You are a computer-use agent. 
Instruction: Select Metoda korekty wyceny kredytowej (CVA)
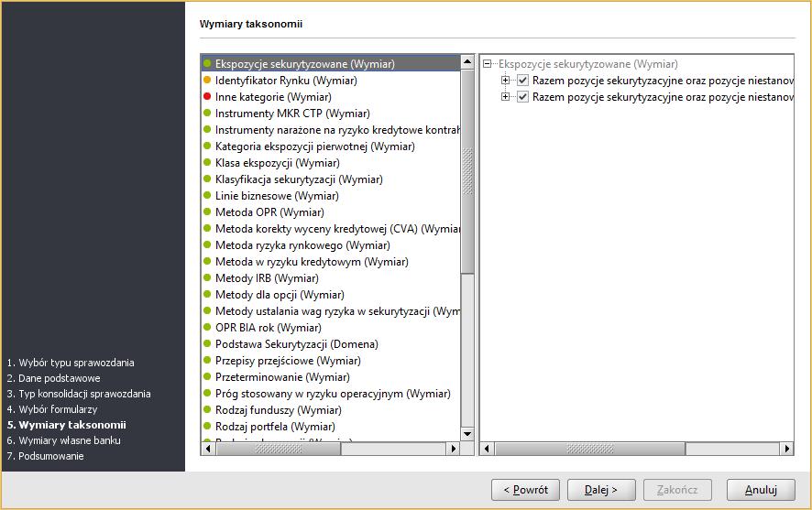(331, 229)
